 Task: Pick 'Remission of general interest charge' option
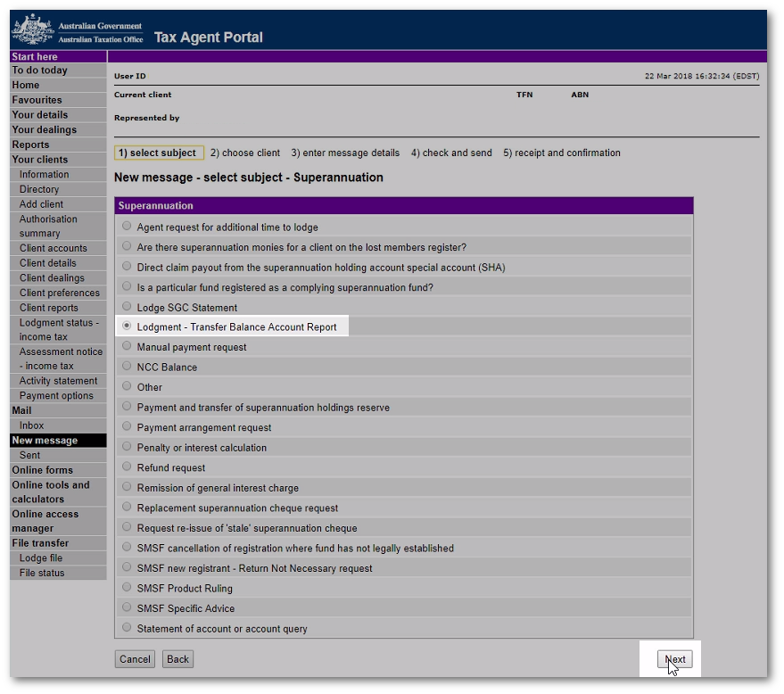(127, 487)
